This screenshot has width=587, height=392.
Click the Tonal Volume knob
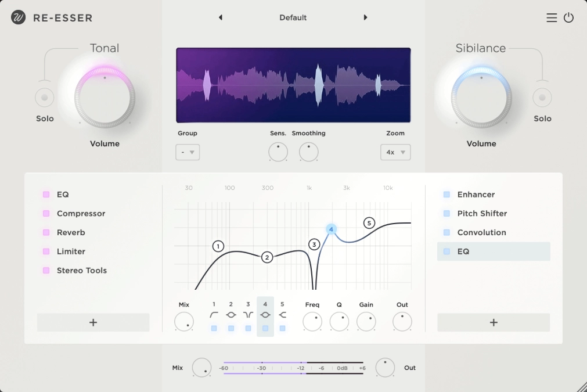[104, 97]
